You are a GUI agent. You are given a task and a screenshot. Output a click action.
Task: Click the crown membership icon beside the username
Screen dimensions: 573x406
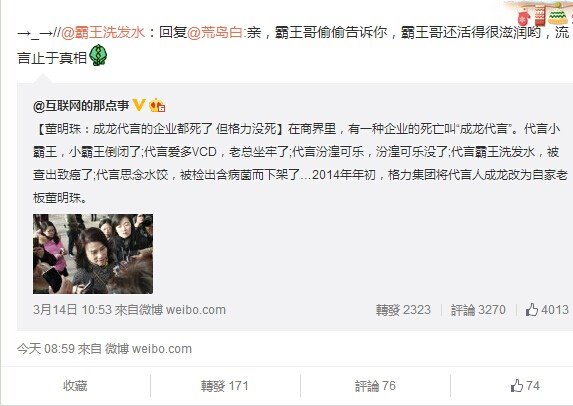point(157,106)
